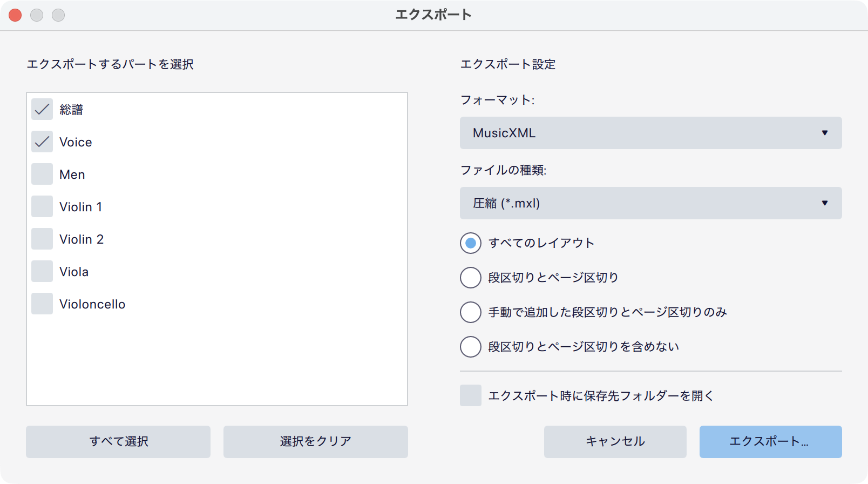Open the MusicXML format dropdown

tap(651, 133)
